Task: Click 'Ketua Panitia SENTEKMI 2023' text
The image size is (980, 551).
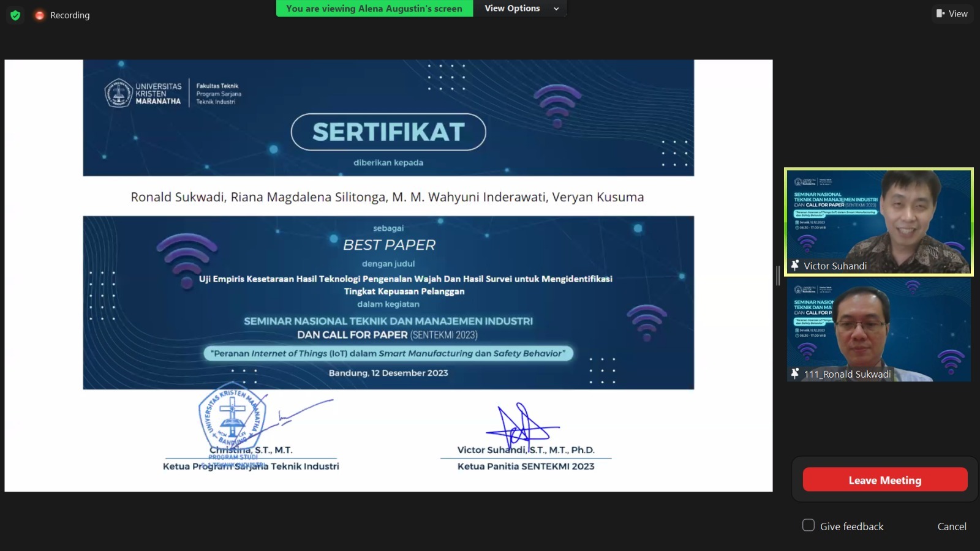Action: pyautogui.click(x=526, y=467)
